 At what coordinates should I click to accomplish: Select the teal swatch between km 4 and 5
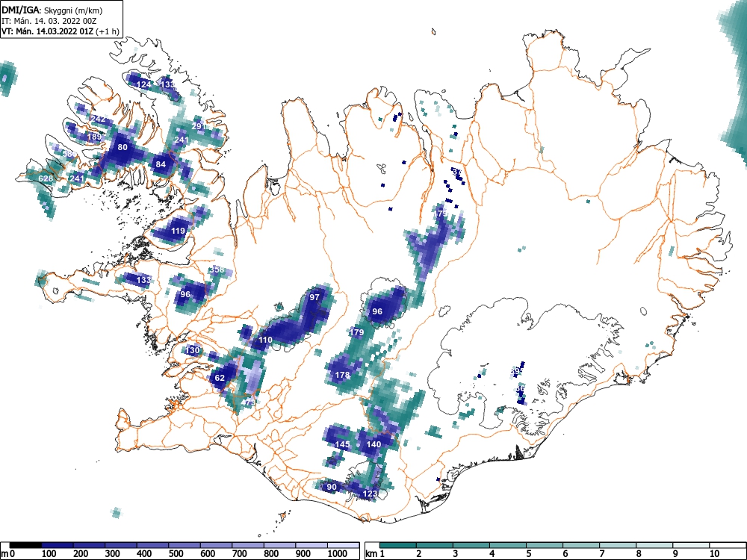pyautogui.click(x=508, y=545)
